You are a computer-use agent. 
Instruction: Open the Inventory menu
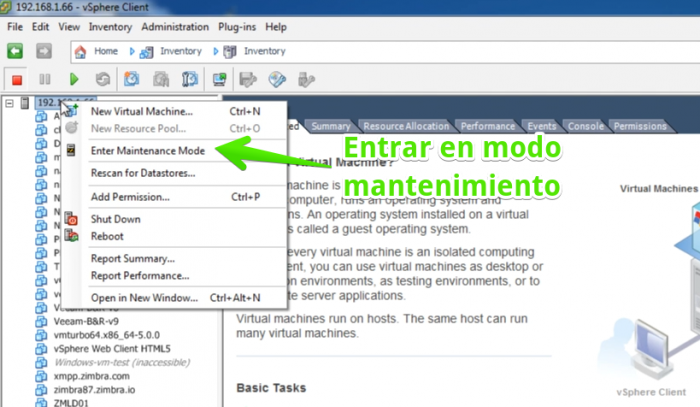point(110,27)
